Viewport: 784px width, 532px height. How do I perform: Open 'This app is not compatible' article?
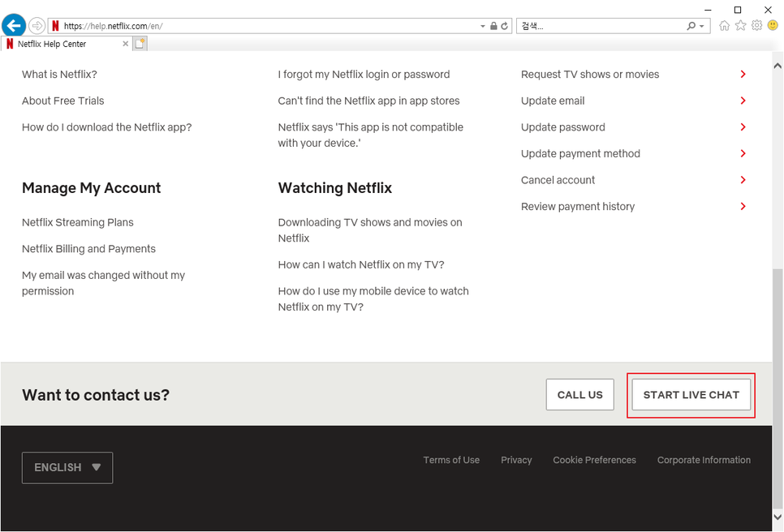[371, 135]
